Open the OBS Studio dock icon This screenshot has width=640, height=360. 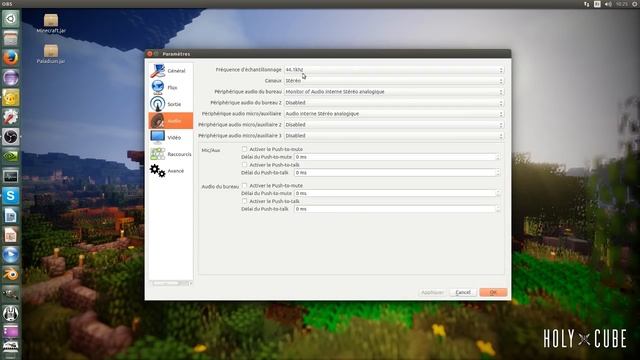[11, 137]
